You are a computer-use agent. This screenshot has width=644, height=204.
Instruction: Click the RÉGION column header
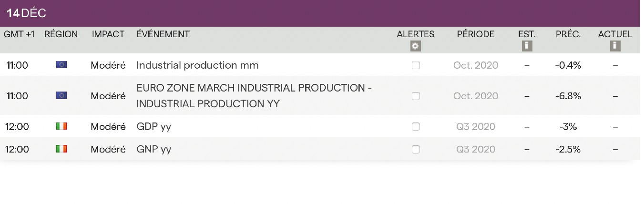tap(61, 34)
